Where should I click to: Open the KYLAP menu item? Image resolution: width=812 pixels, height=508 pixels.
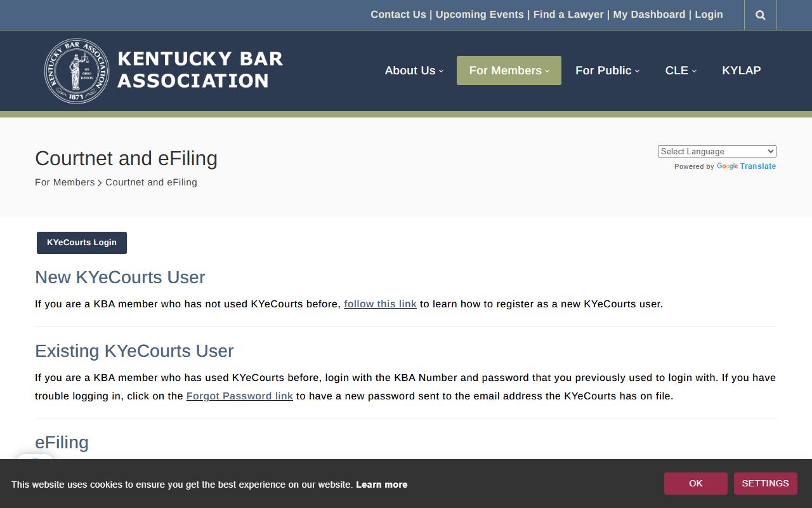click(x=742, y=70)
